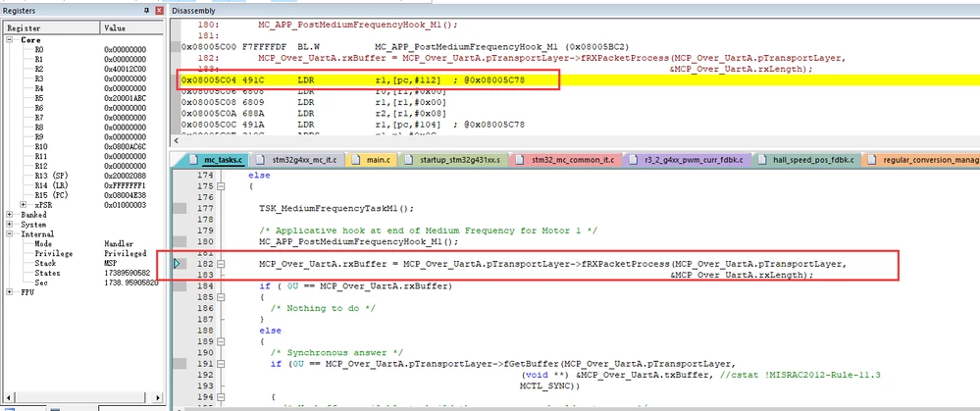Open the regular_conversion_manag tab

tap(922, 160)
